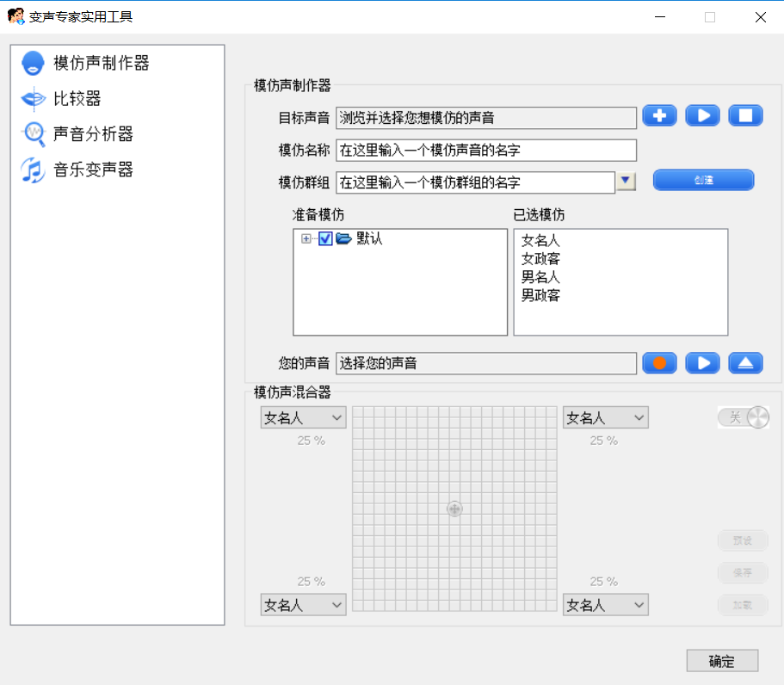Open the 模仿群组 dropdown arrow
784x685 pixels.
coord(626,181)
